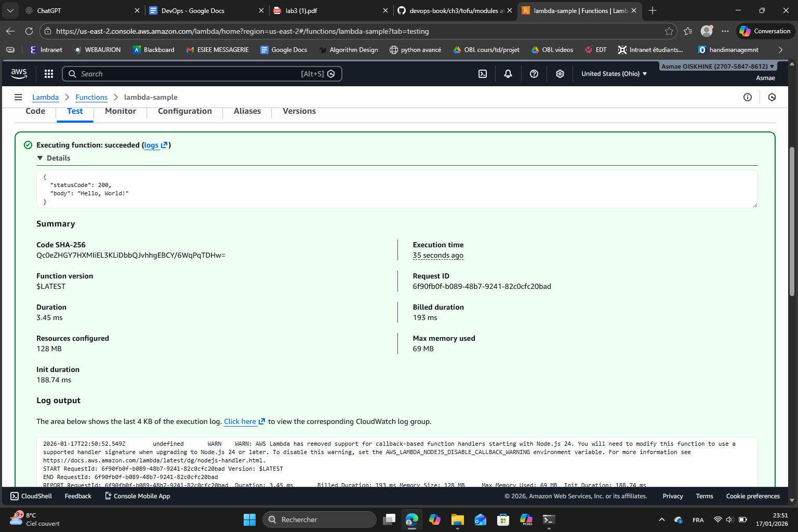
Task: Open the AWS services grid icon
Action: pos(48,73)
